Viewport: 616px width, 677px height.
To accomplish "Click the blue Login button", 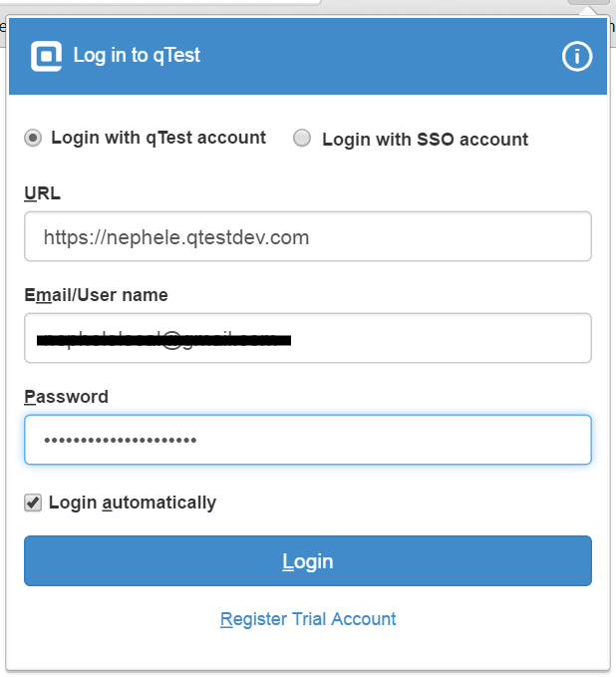I will click(x=308, y=561).
